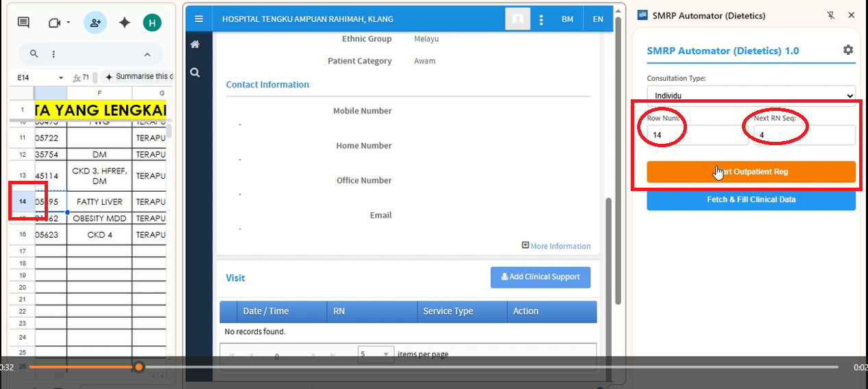Click the Action column header
The image size is (868, 389).
point(552,311)
